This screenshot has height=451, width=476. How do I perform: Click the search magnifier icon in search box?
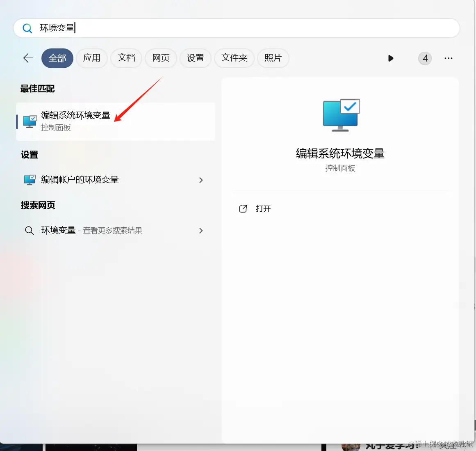click(27, 28)
